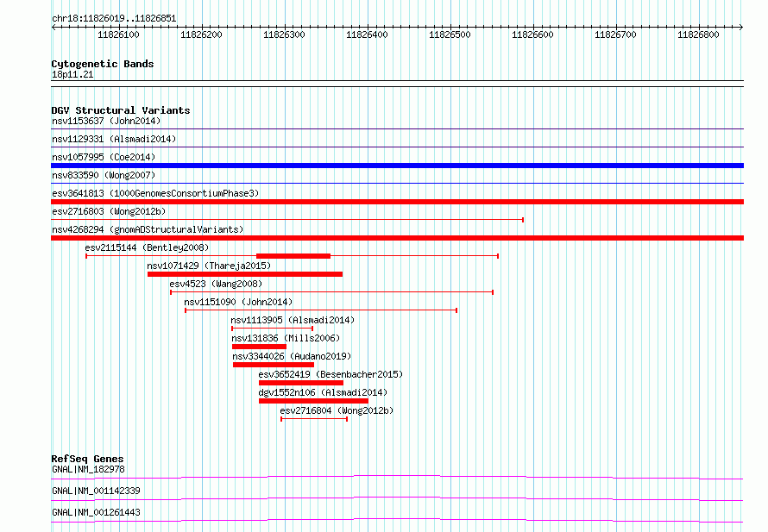Open variant dgv1552n106 (Alsmadi2014)
The height and width of the screenshot is (532, 768).
pyautogui.click(x=323, y=392)
